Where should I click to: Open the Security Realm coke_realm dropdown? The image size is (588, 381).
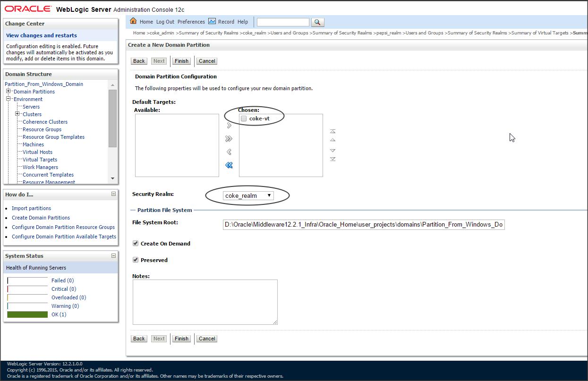[248, 195]
